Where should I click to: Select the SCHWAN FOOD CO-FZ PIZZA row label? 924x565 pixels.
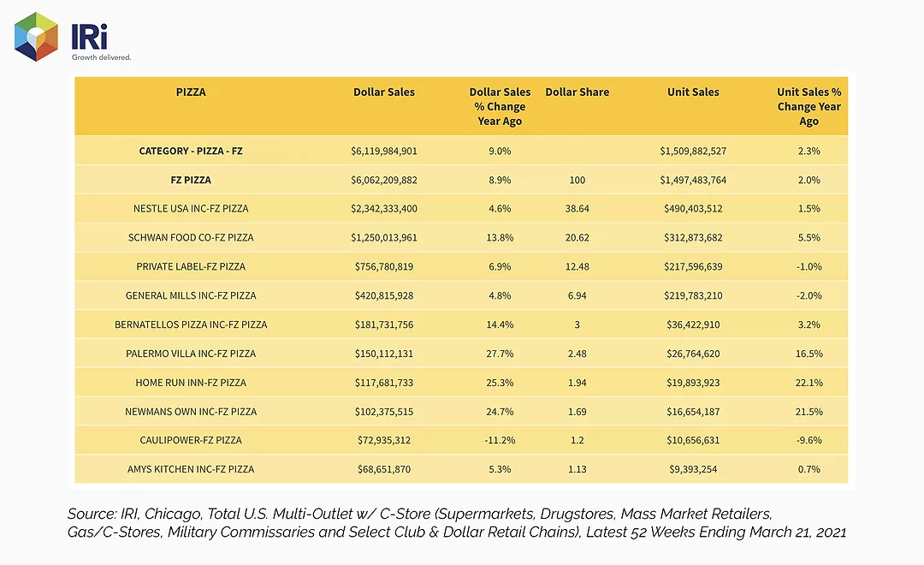coord(191,238)
